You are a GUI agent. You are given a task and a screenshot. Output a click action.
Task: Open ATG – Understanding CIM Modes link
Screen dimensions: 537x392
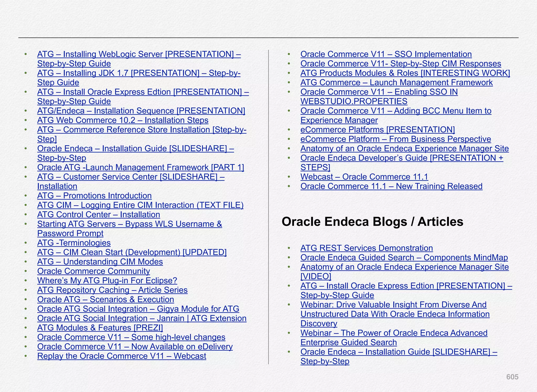pos(100,262)
